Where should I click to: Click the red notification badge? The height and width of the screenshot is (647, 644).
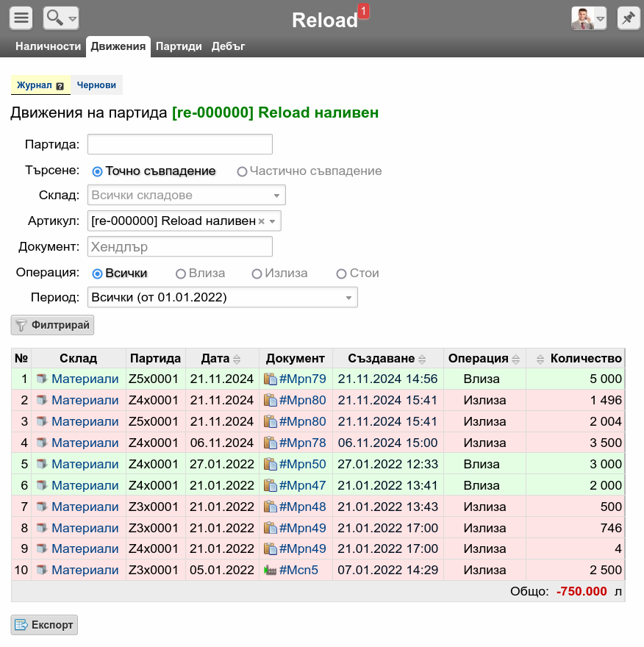coord(363,11)
